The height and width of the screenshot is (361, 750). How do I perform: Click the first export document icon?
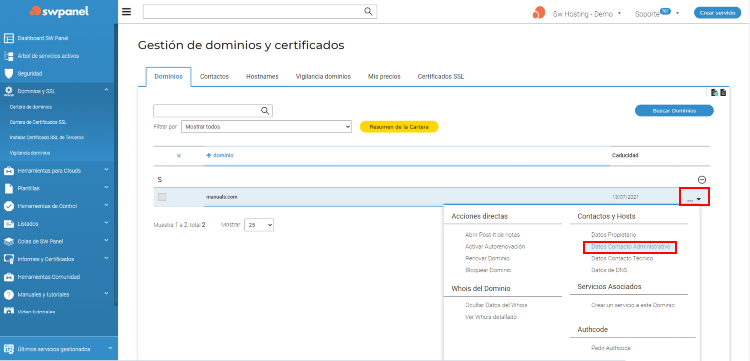tap(714, 92)
